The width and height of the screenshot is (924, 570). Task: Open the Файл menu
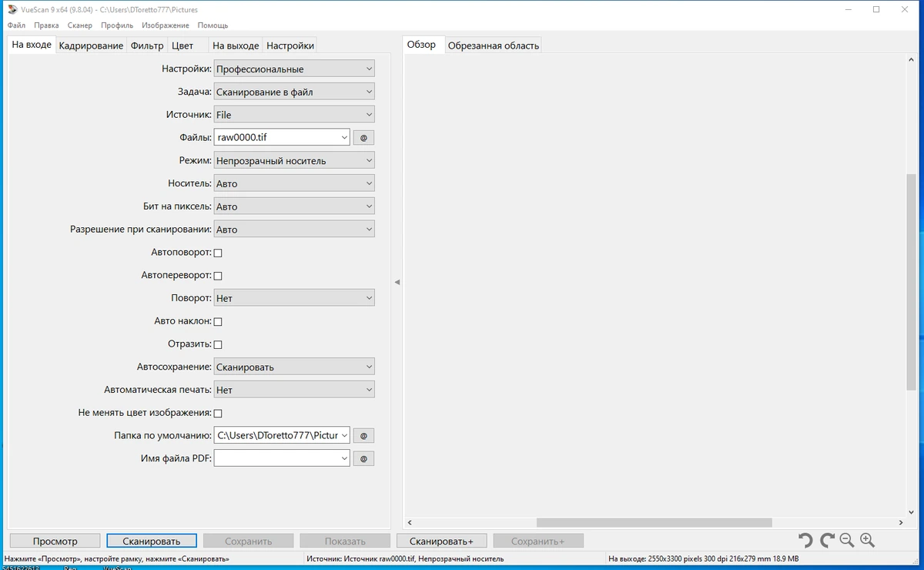pos(16,25)
